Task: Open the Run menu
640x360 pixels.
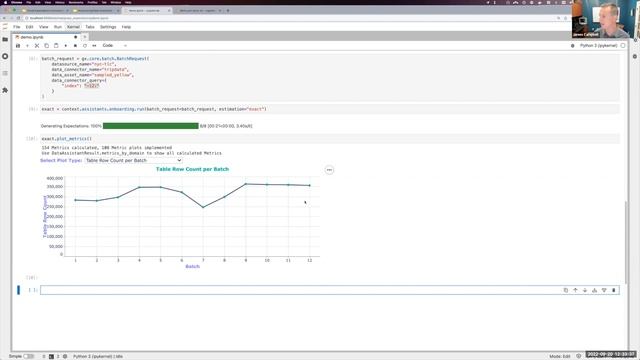Action: [58, 27]
